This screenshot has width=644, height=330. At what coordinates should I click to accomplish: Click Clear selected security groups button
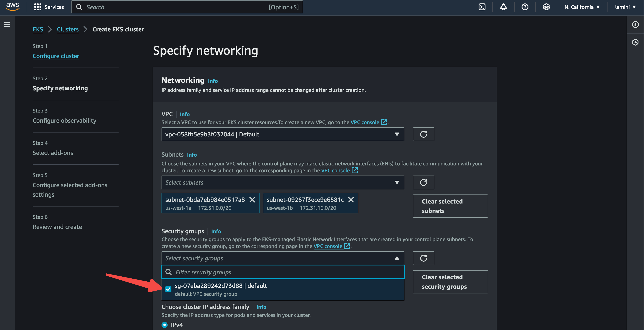(x=450, y=282)
